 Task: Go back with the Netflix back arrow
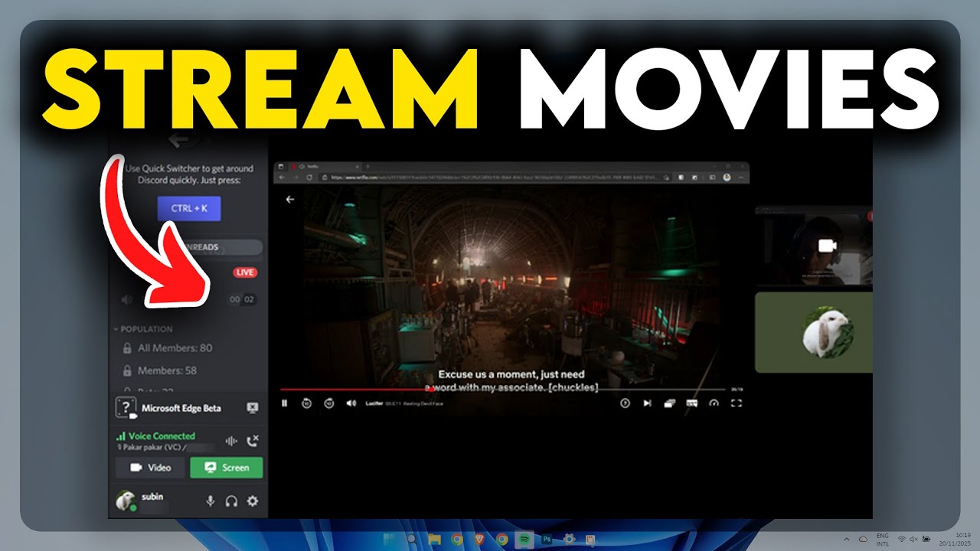coord(289,199)
